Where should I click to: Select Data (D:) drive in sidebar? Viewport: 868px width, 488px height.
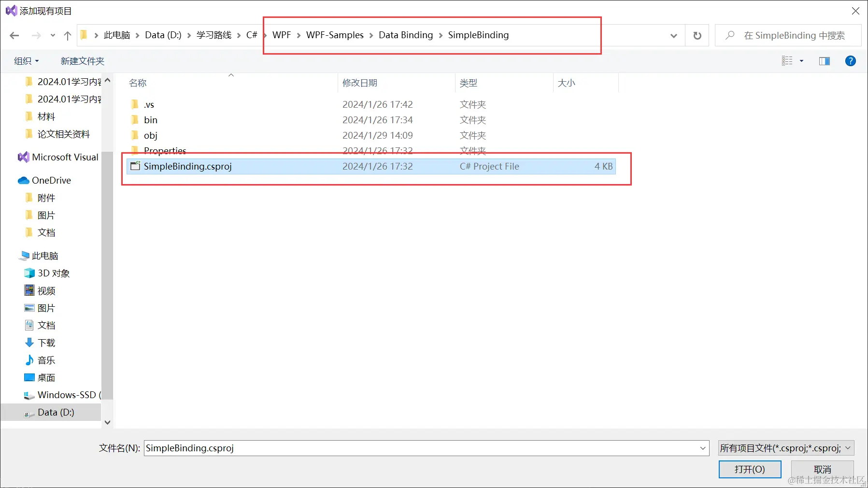[51, 412]
